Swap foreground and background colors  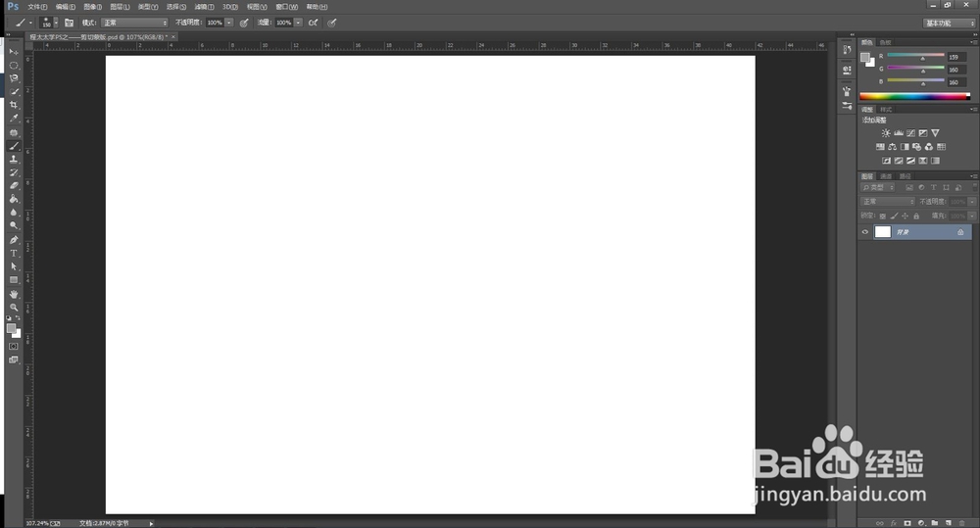click(x=18, y=318)
